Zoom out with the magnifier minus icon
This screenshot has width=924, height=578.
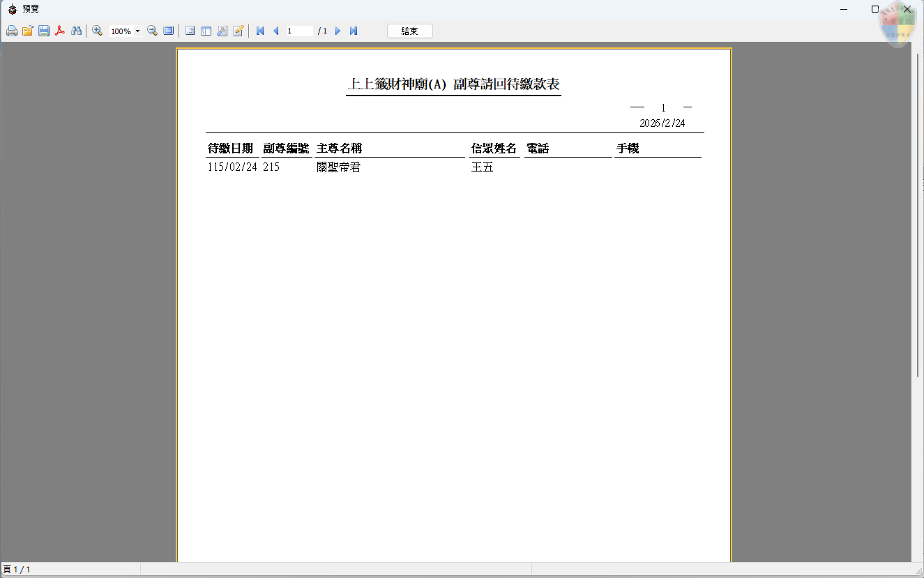[x=152, y=31]
